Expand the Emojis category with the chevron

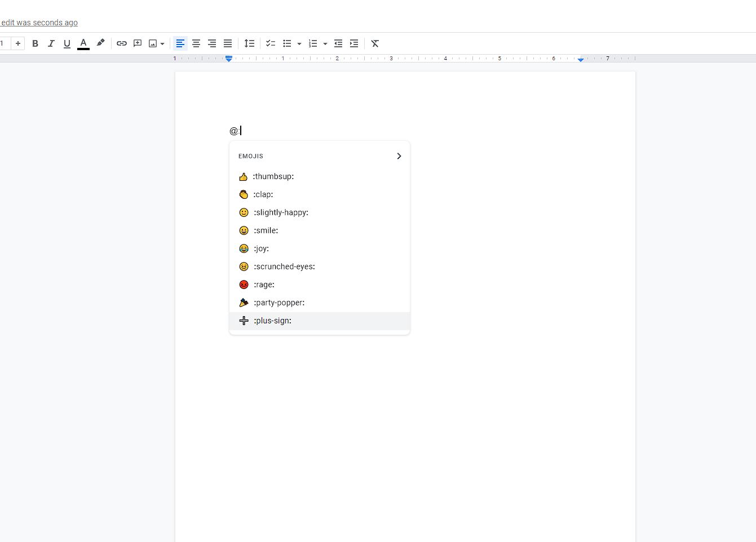click(399, 156)
